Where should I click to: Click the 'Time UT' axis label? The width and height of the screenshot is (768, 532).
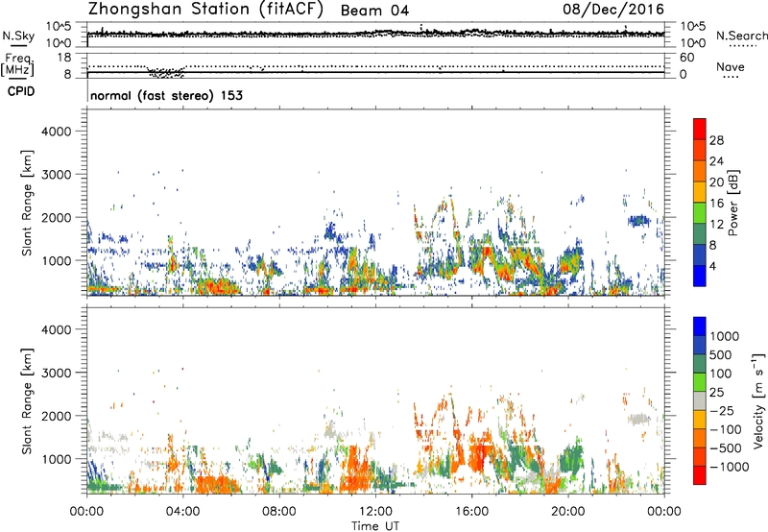click(x=375, y=526)
